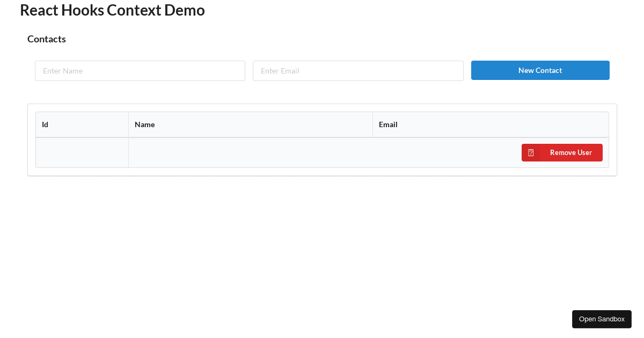The height and width of the screenshot is (338, 644).
Task: Select the Id column header
Action: (45, 124)
